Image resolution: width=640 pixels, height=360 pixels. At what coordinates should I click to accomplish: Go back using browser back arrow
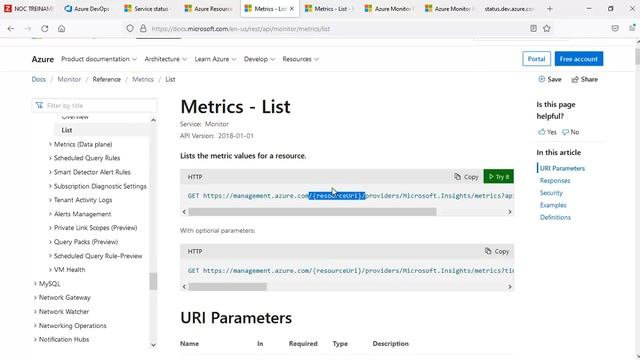click(x=11, y=29)
